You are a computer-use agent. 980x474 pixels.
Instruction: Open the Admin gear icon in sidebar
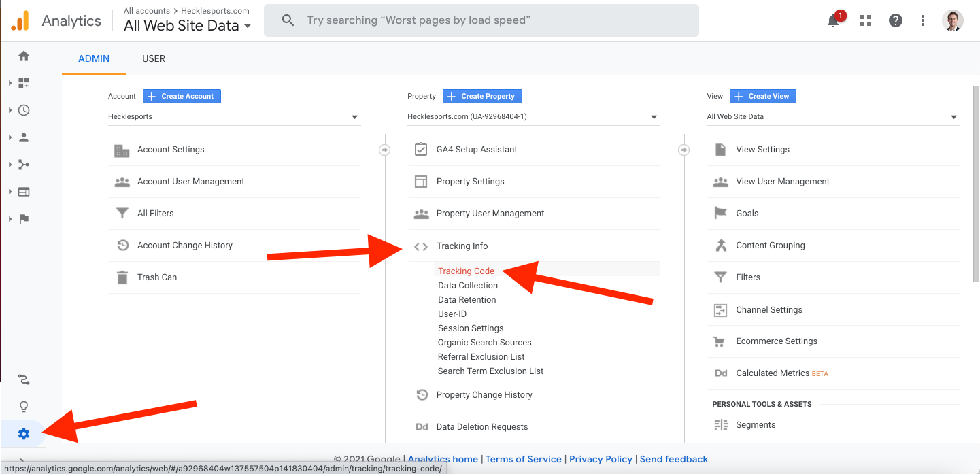pos(24,434)
